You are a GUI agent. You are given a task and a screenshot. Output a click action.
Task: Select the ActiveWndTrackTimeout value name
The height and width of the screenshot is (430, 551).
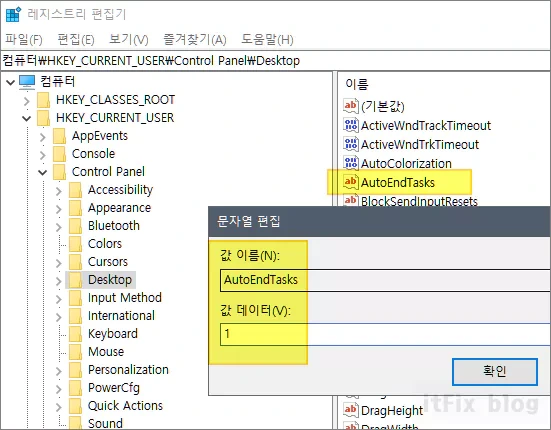point(426,125)
